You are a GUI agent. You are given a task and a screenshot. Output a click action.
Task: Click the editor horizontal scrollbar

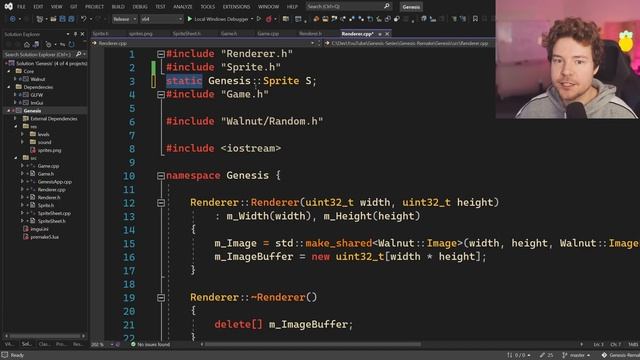[x=312, y=344]
